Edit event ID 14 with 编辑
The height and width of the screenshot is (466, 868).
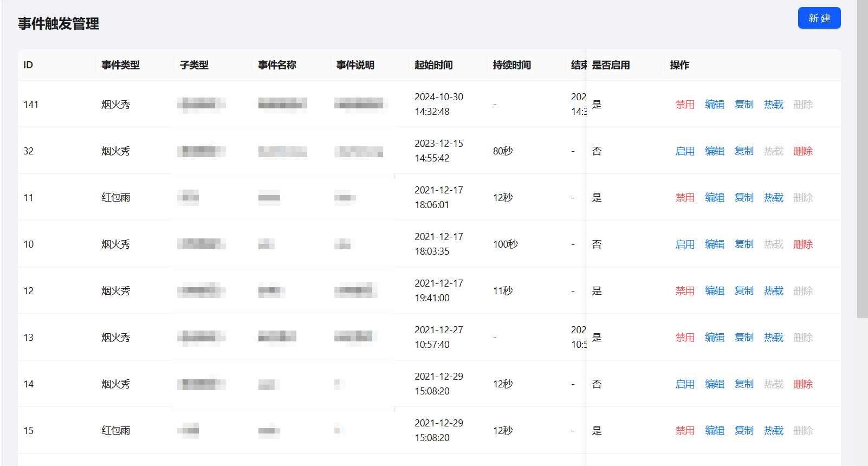click(714, 384)
